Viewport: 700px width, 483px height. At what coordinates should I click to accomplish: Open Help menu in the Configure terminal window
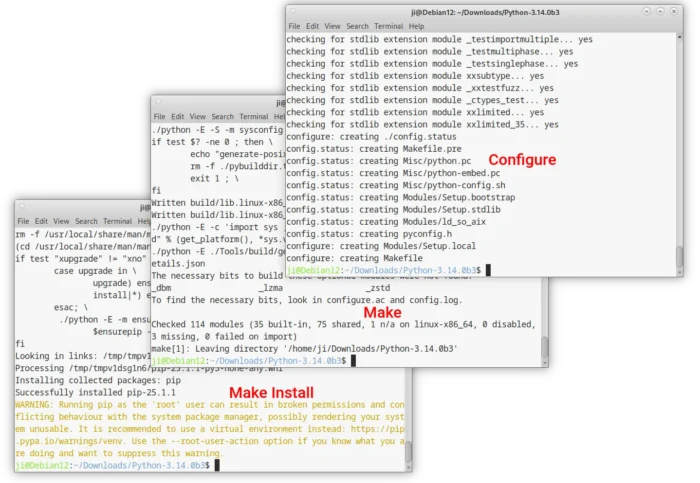pos(416,26)
